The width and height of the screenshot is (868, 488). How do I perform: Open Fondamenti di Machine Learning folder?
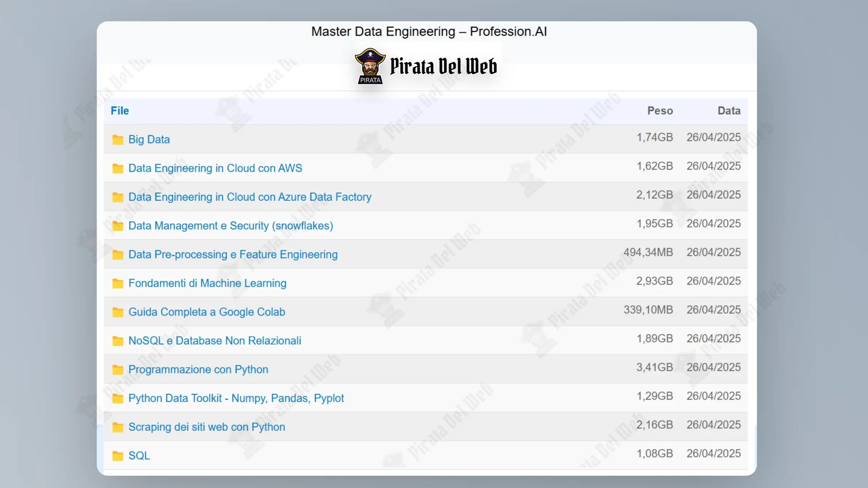(207, 283)
